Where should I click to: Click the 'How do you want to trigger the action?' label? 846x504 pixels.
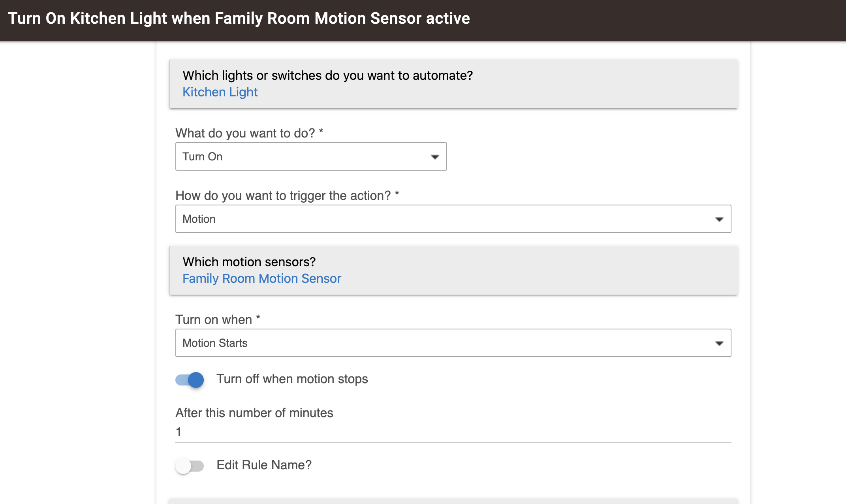287,196
